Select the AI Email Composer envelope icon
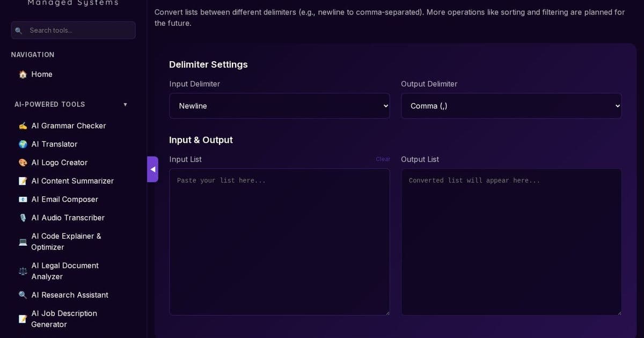The width and height of the screenshot is (644, 338). point(23,199)
